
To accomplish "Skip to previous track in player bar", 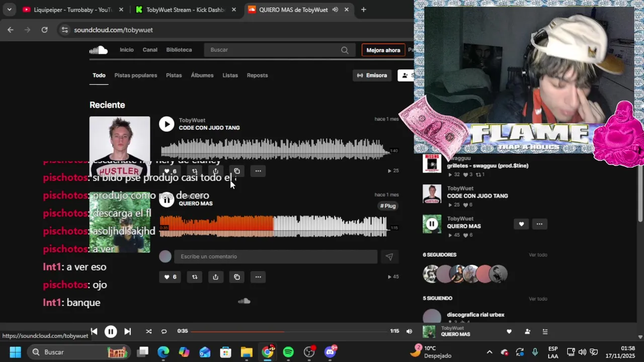I will [x=94, y=331].
